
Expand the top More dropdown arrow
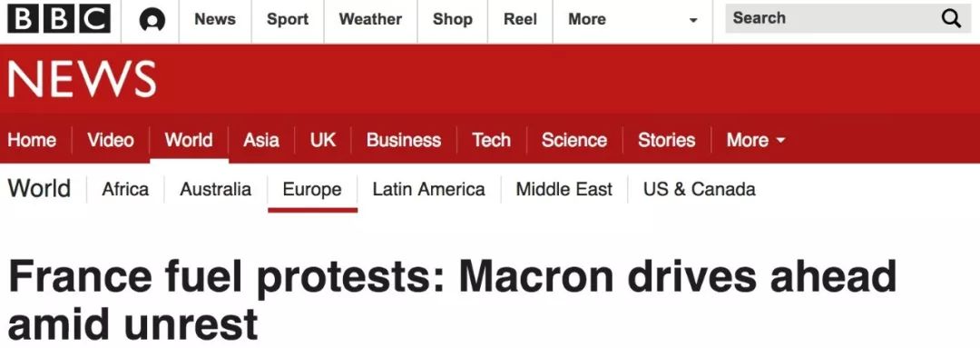692,21
